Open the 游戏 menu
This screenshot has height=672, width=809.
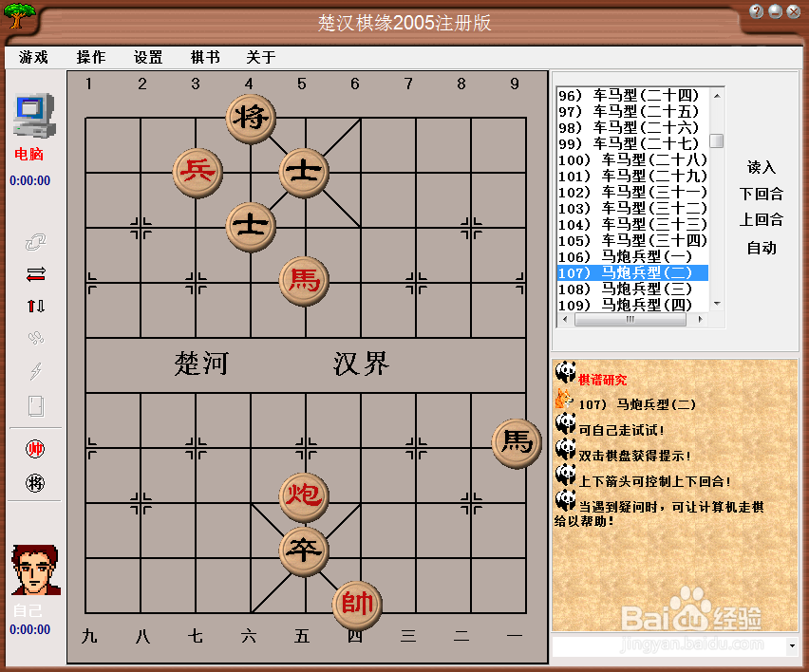pos(33,57)
